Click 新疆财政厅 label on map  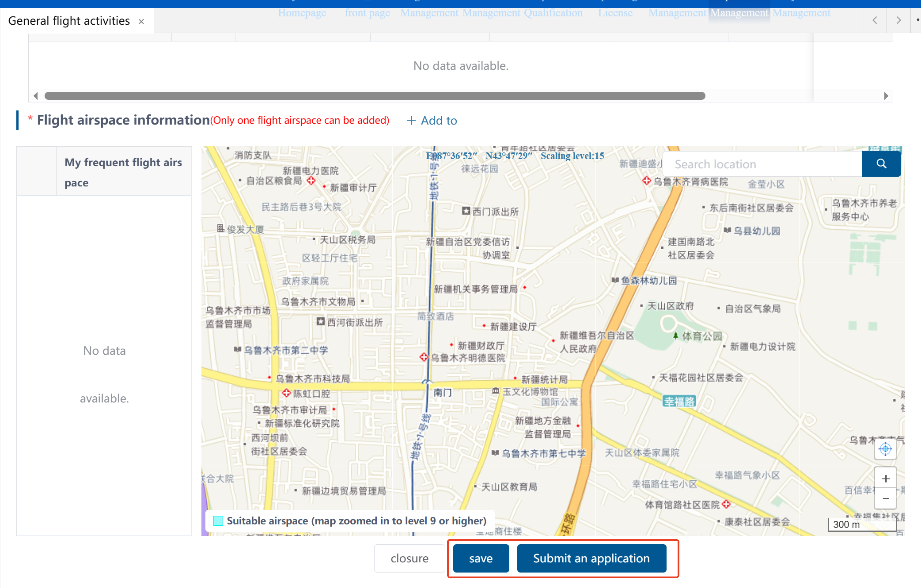[481, 345]
